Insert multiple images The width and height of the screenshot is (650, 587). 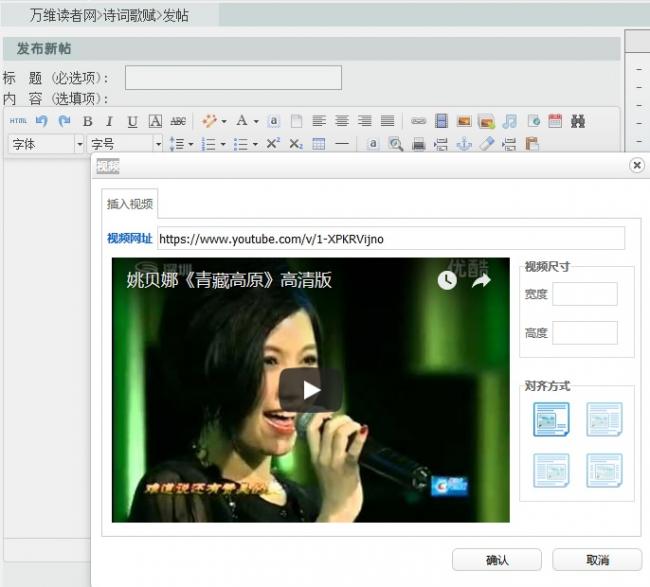487,121
